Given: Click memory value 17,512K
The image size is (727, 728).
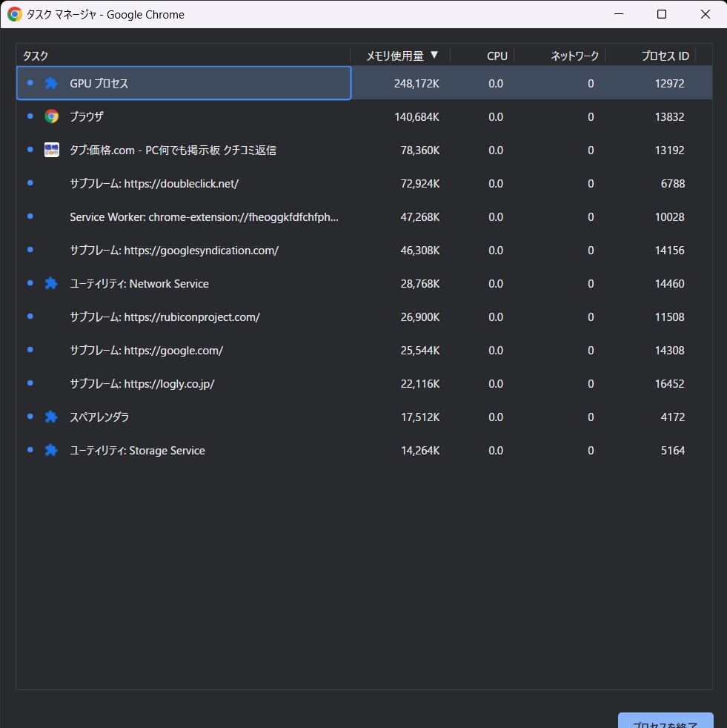Looking at the screenshot, I should 419,417.
